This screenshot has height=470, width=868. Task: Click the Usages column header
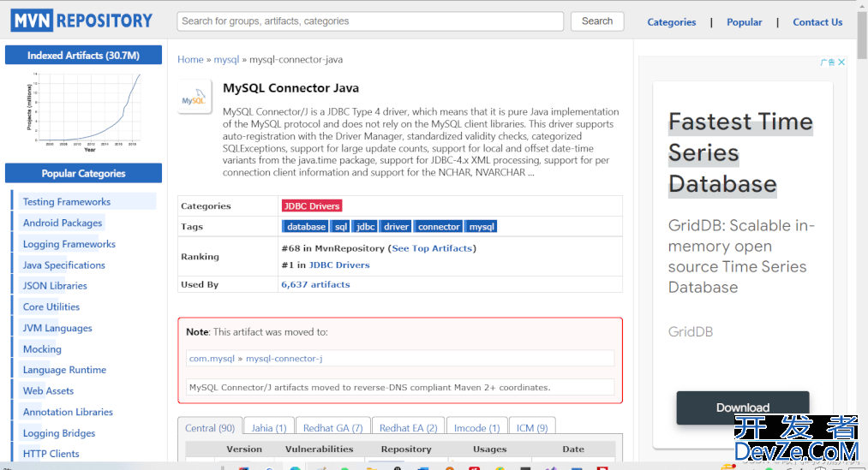[490, 449]
